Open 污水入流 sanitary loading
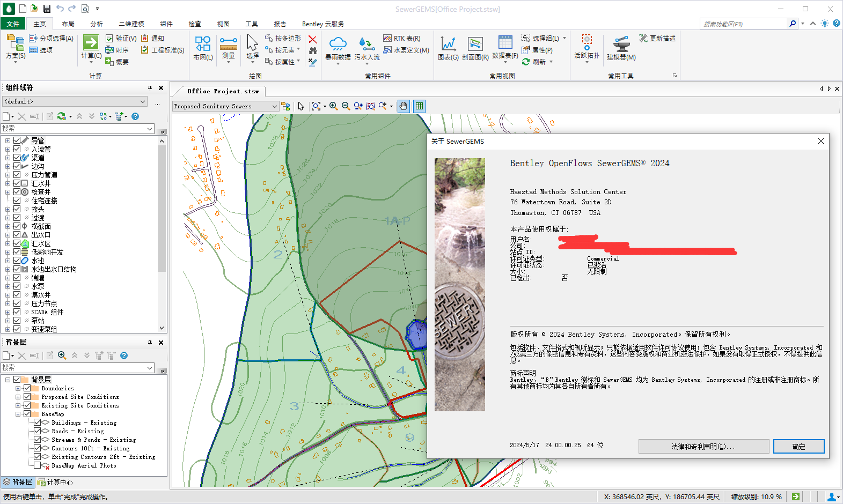This screenshot has height=504, width=843. (366, 44)
